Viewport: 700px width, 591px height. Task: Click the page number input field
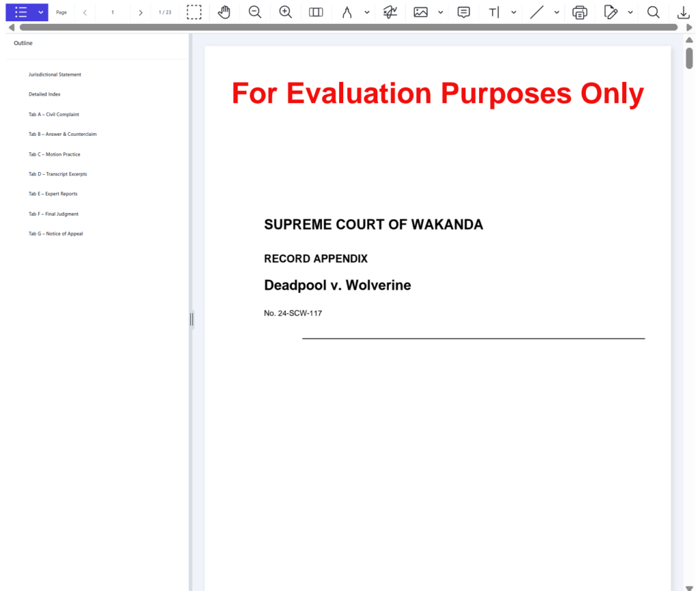113,12
